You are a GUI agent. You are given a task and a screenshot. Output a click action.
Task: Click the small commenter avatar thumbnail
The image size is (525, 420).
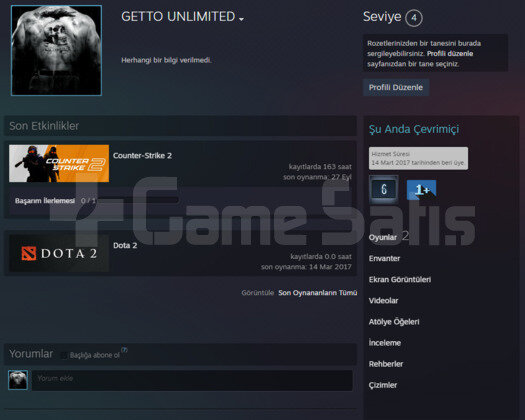coord(18,380)
